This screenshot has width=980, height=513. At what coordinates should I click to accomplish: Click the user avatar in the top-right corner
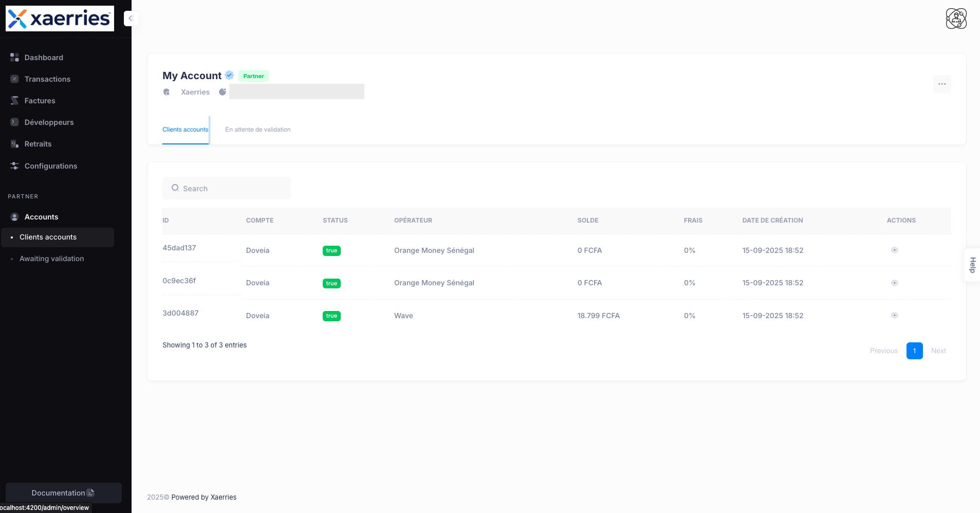956,18
